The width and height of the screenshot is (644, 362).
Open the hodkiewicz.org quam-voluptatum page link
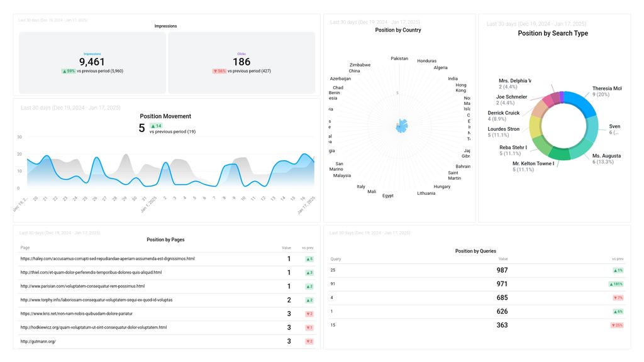pos(94,327)
